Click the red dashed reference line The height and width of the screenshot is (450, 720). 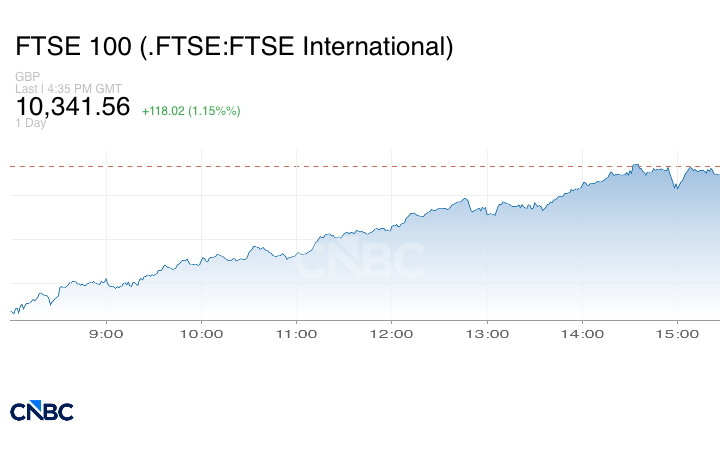[300, 166]
